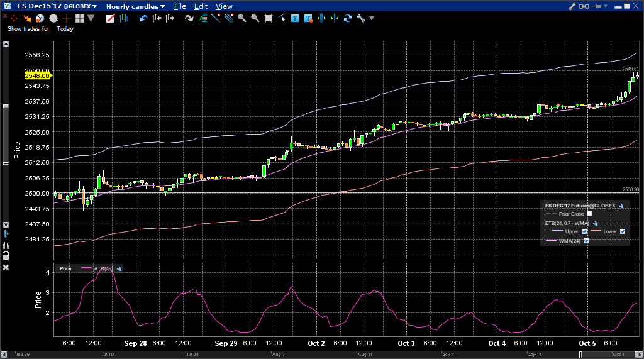Viewport: 644px width, 359px height.
Task: Shift bars right with arrow-bar icon
Action: point(170,18)
